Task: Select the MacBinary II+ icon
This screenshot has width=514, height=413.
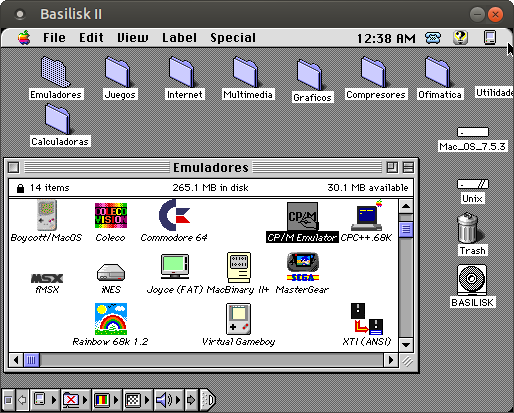Action: [239, 267]
